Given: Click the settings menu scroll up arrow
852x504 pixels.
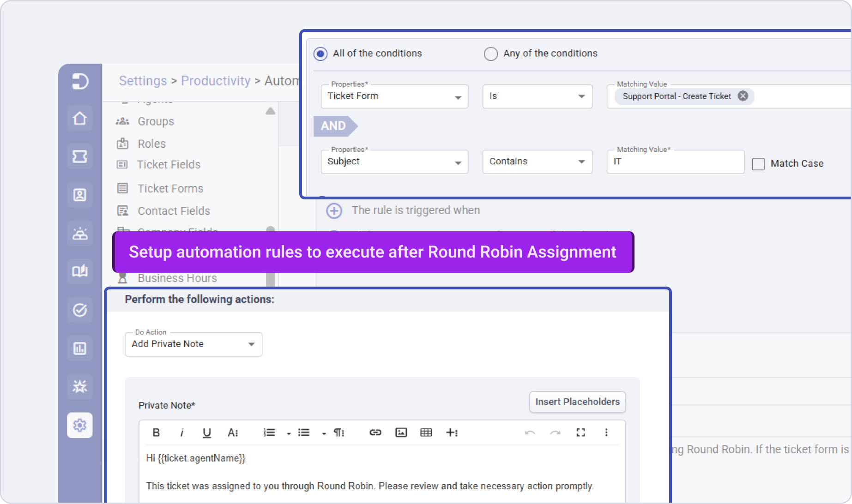Looking at the screenshot, I should [x=271, y=111].
